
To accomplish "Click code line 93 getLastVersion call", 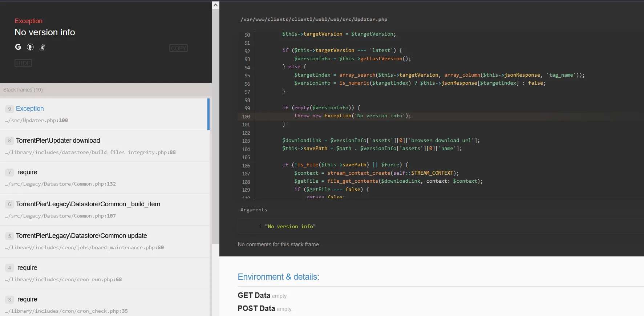I will [x=352, y=58].
